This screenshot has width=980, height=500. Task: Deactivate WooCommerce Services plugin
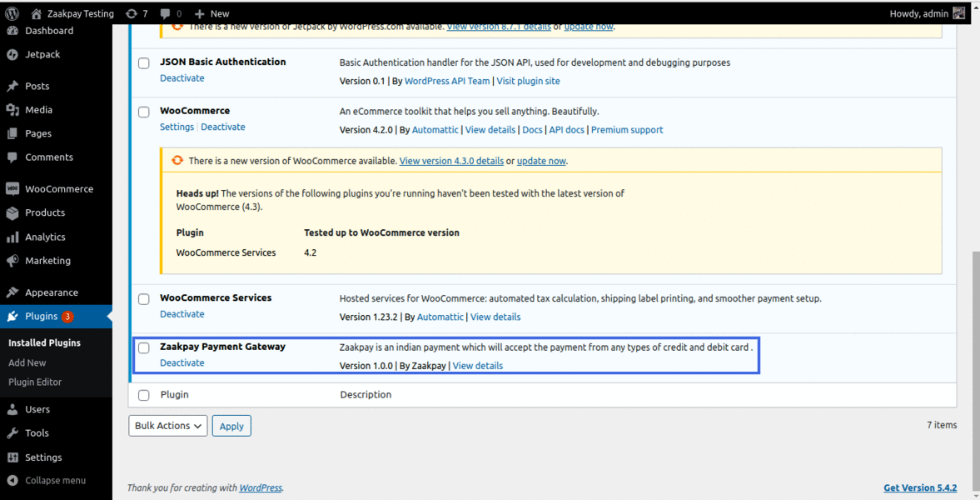tap(182, 314)
